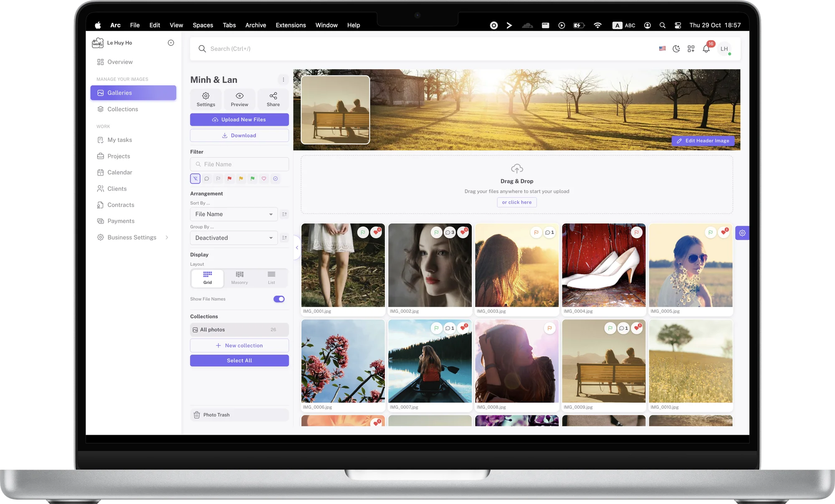Open apps shortcut grid icon in top bar
This screenshot has height=504, width=835.
coord(691,49)
